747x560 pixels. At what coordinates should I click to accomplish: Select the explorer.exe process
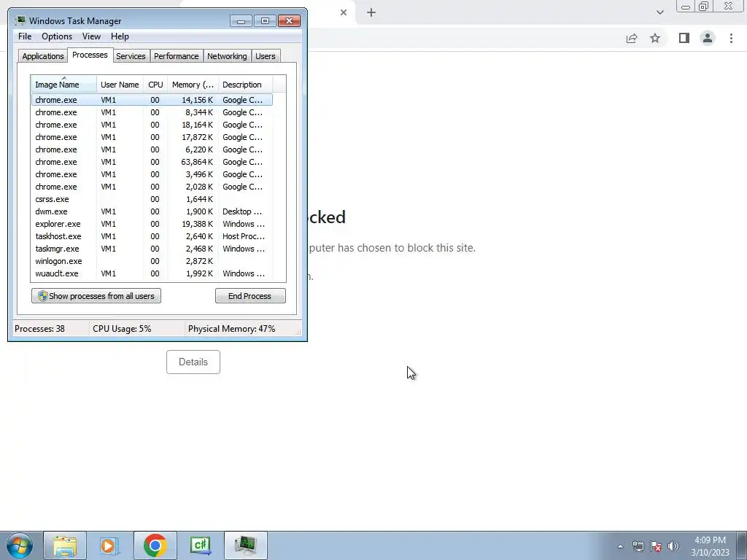(x=152, y=224)
